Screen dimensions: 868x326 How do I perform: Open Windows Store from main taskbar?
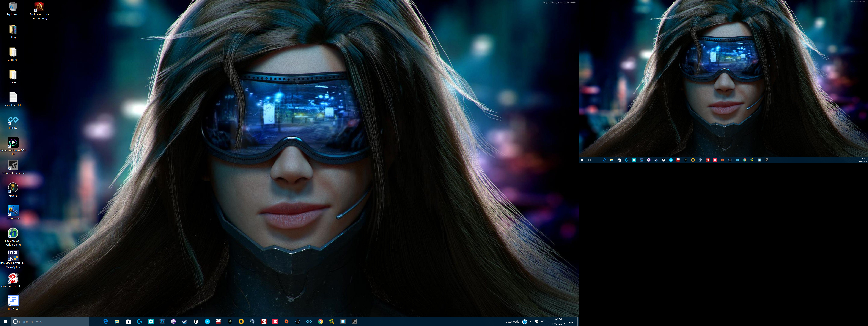(128, 322)
